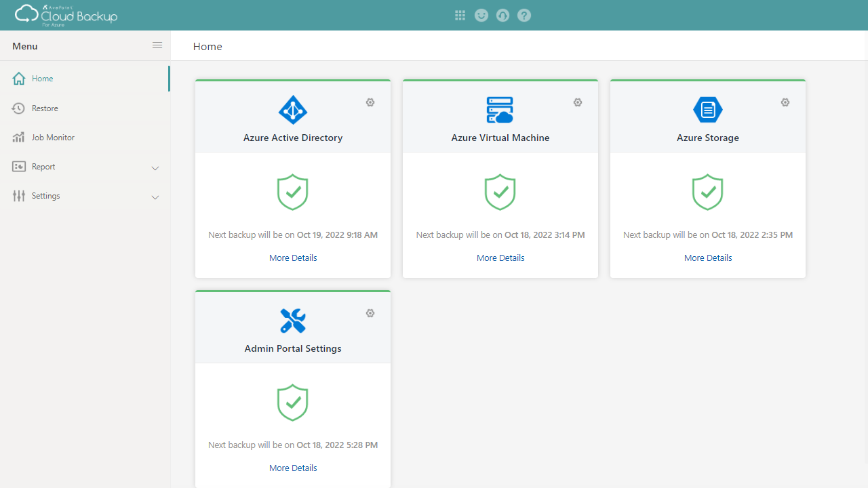Click Azure Active Directory shield status icon
Image resolution: width=868 pixels, height=488 pixels.
point(293,192)
